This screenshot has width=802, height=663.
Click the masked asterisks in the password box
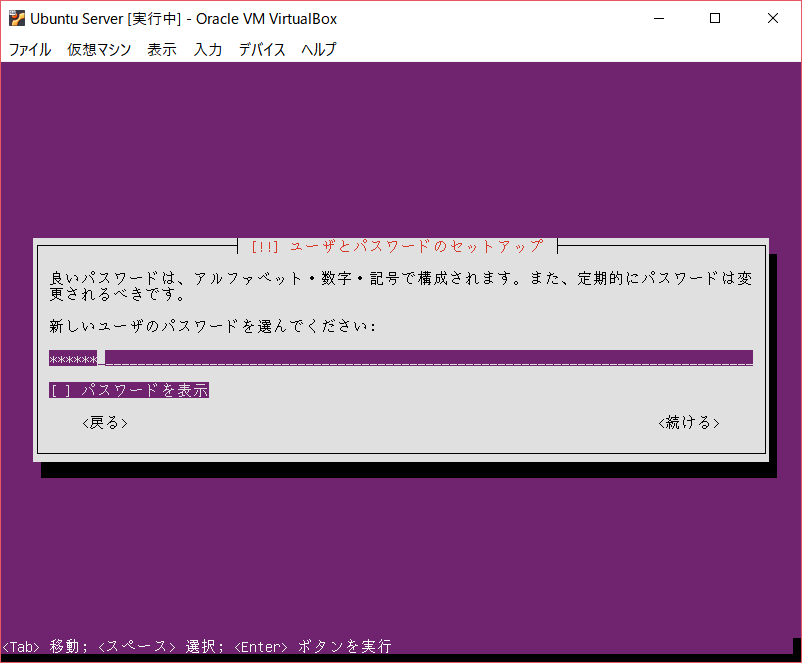[73, 357]
